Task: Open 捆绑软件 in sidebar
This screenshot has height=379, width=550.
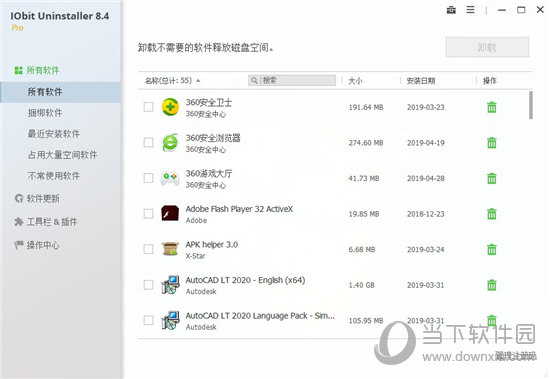Action: (45, 113)
